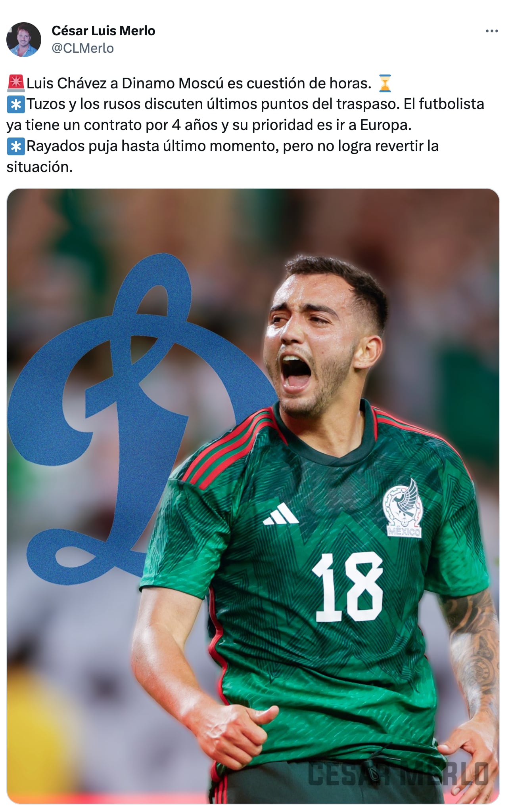This screenshot has width=512, height=812.
Task: Click the word 'situación.' in tweet
Action: 40,167
